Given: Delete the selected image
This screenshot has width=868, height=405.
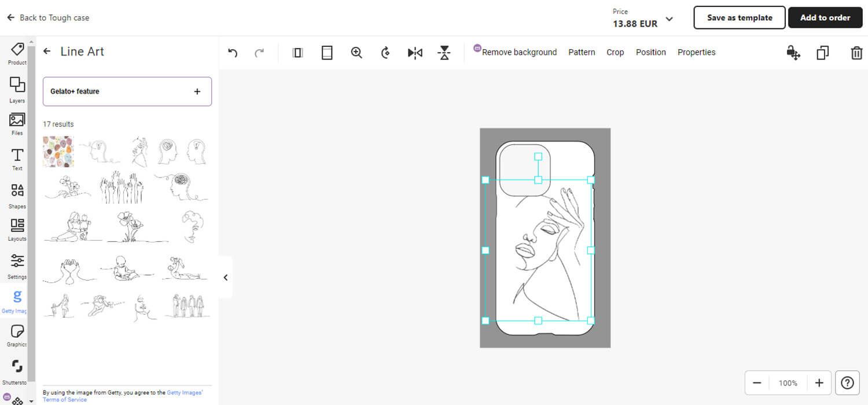Looking at the screenshot, I should coord(856,53).
